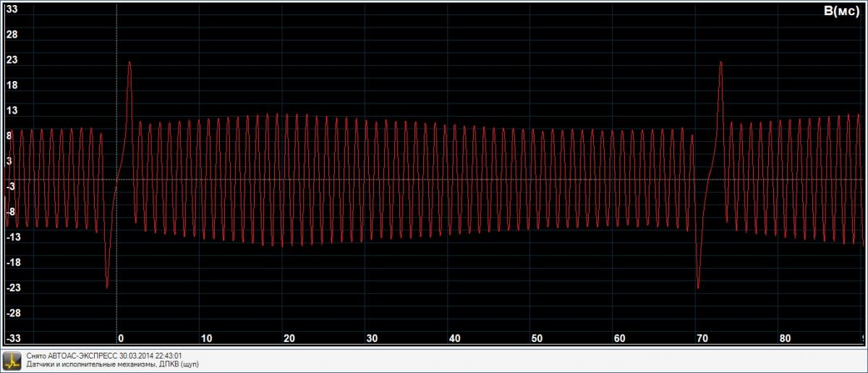
Task: Click the 23 volt axis label
Action: [12, 59]
